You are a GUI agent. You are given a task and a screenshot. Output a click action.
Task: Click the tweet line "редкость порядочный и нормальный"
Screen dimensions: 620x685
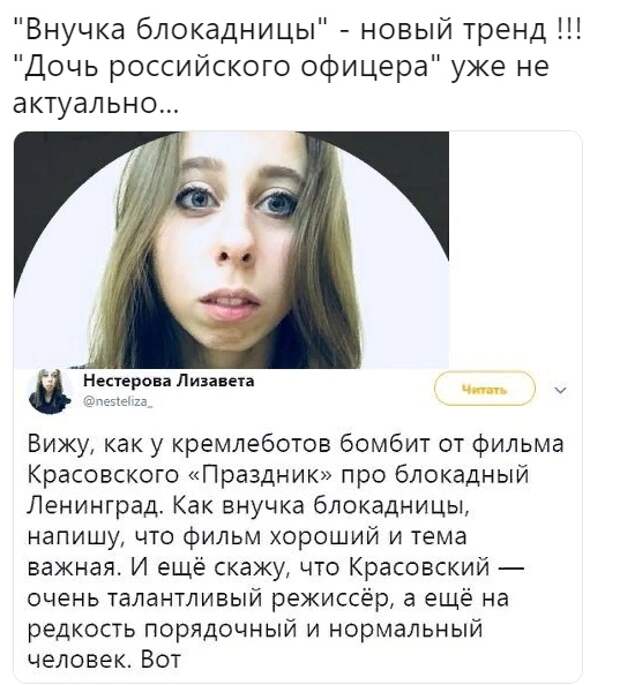point(256,630)
